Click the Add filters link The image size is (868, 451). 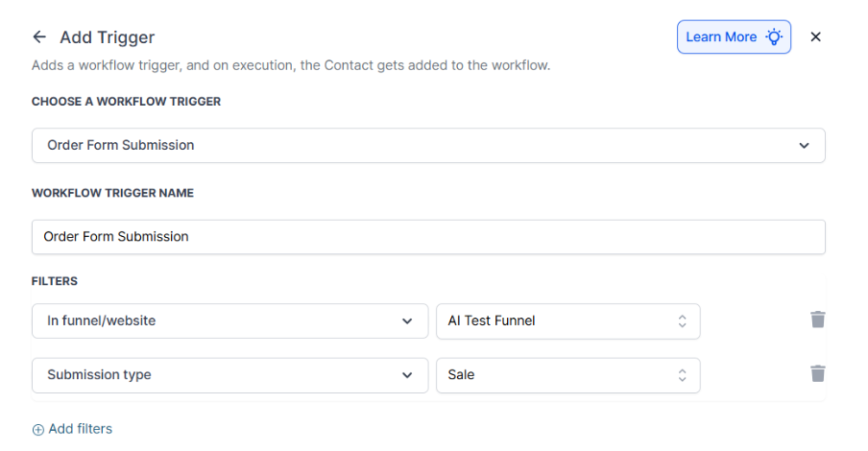coord(80,429)
